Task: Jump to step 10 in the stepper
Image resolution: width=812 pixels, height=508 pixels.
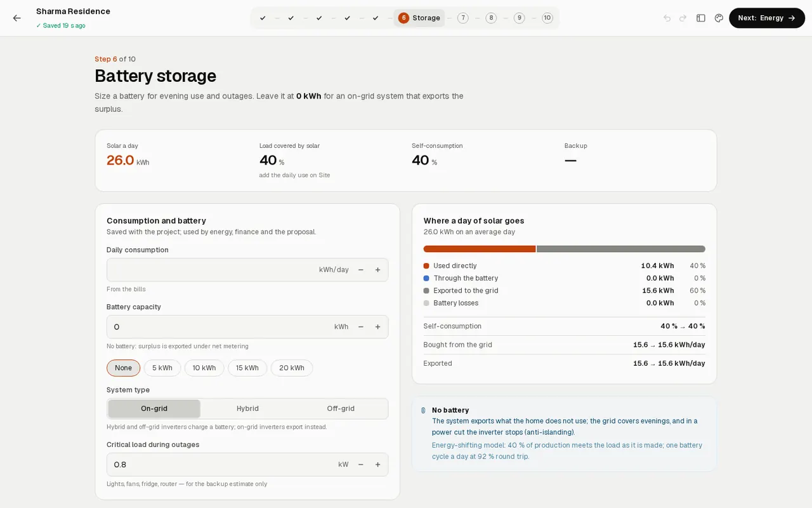Action: tap(547, 18)
